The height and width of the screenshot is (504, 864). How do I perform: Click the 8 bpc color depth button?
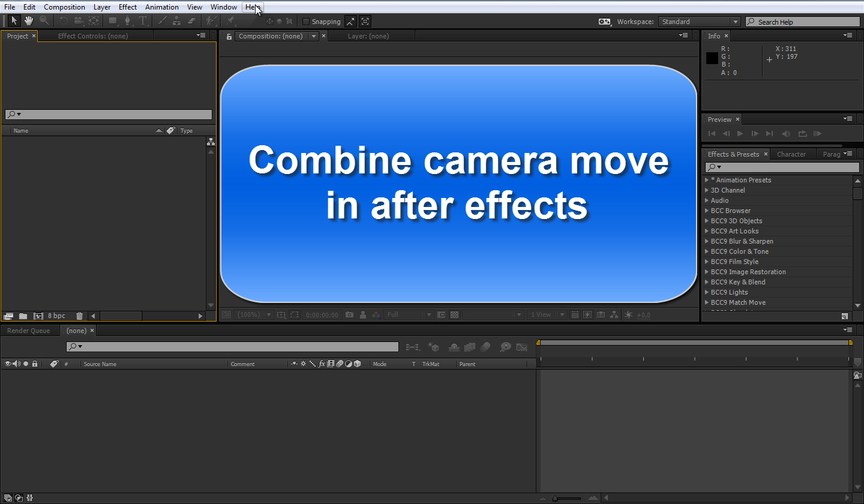point(58,316)
